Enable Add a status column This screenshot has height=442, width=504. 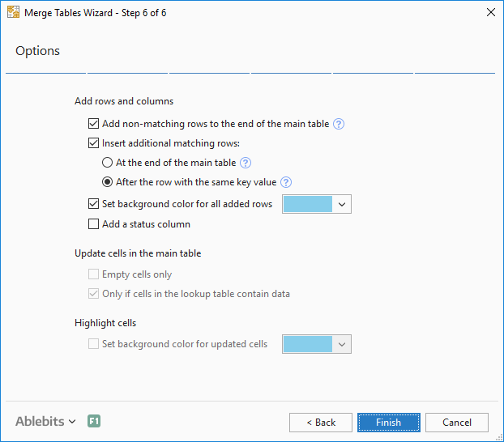point(93,223)
